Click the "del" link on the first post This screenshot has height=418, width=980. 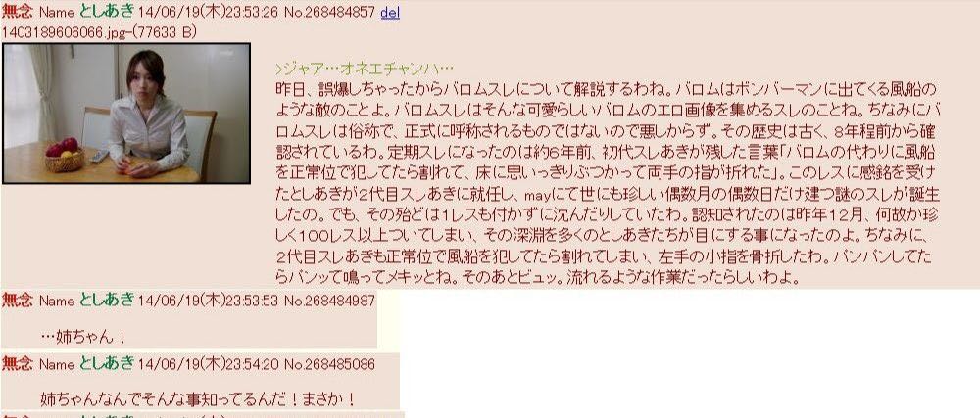(390, 12)
